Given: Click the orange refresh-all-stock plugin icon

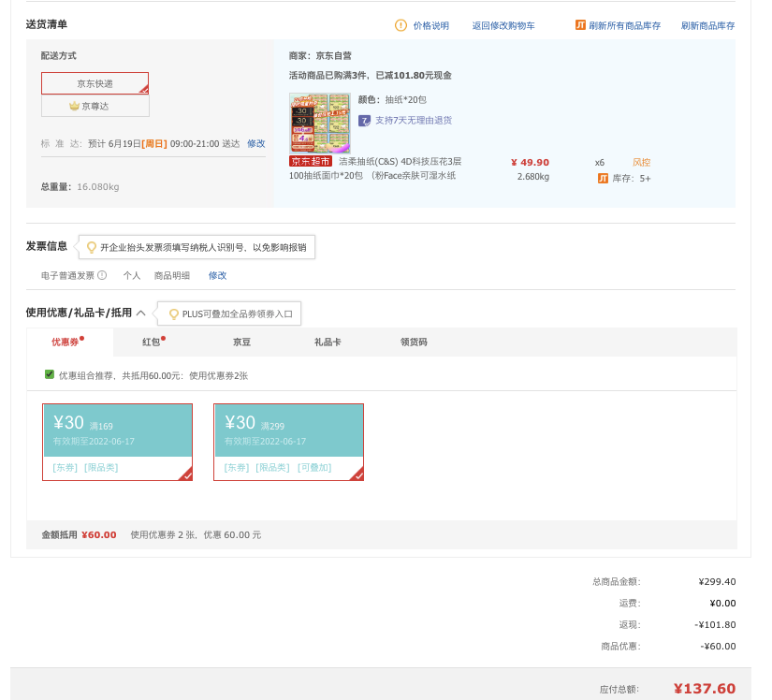Looking at the screenshot, I should 580,24.
